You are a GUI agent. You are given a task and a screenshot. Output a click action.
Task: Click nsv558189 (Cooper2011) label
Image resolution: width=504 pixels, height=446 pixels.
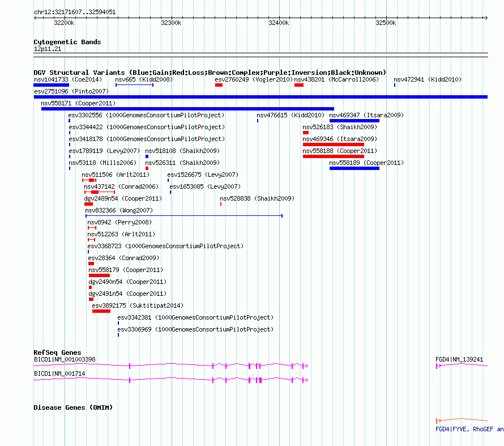(x=366, y=163)
